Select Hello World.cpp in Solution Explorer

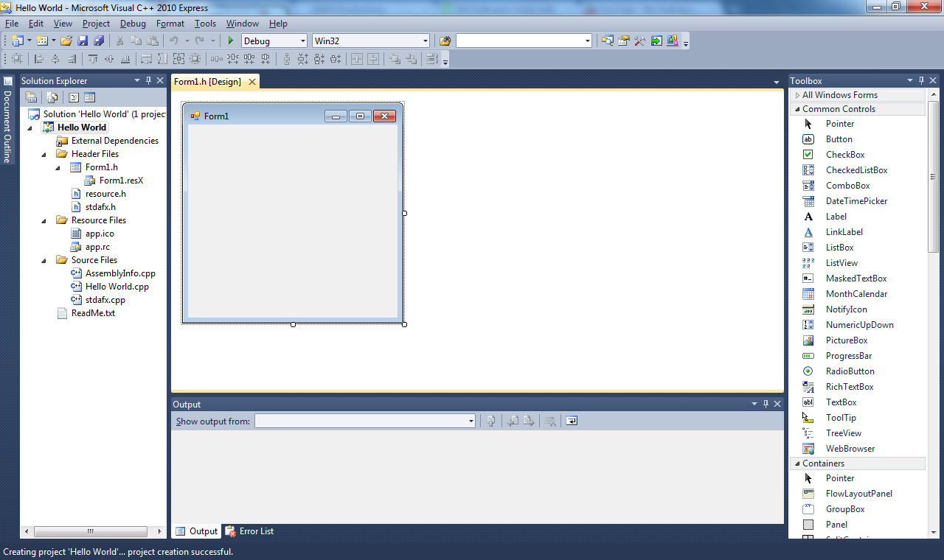pos(117,287)
